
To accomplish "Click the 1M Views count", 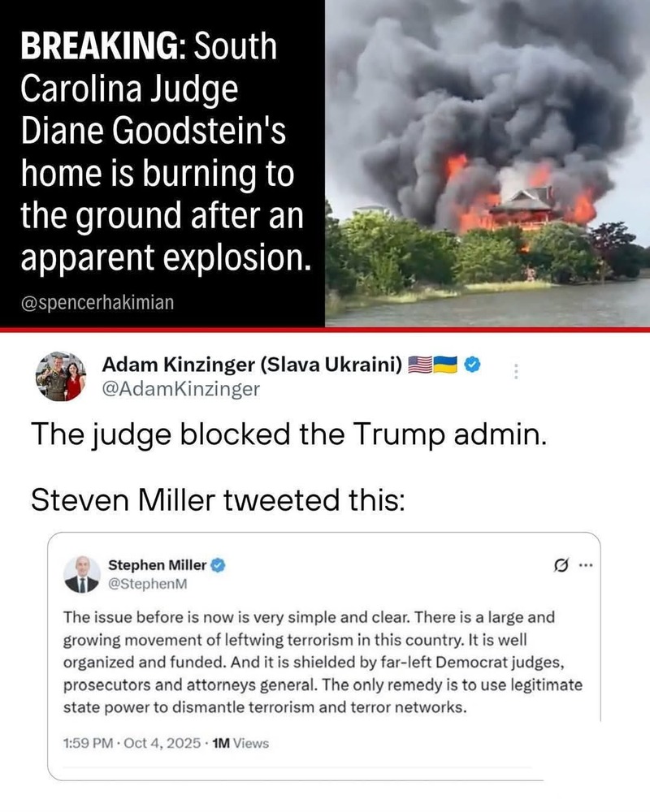I will tap(241, 743).
